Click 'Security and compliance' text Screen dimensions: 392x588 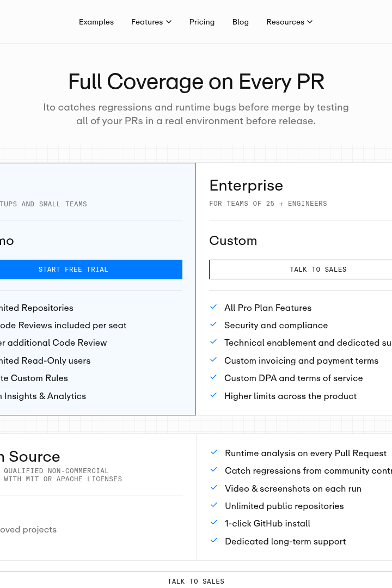click(276, 325)
